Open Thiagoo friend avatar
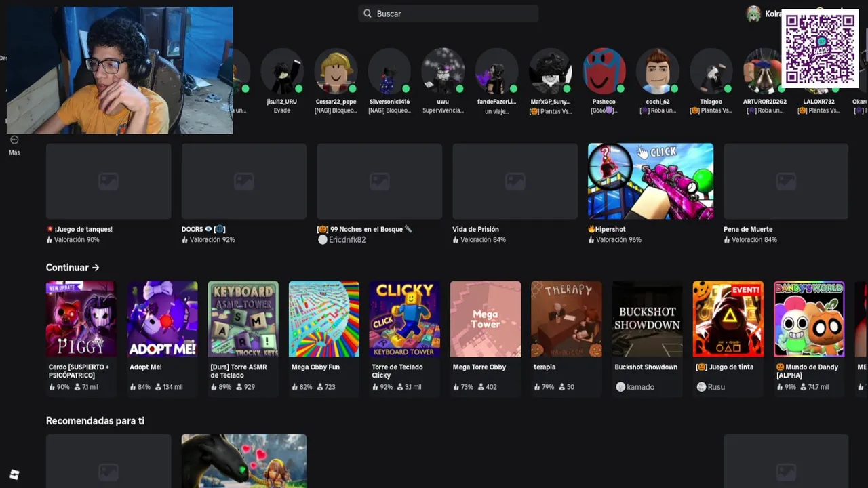868x488 pixels. pos(711,71)
